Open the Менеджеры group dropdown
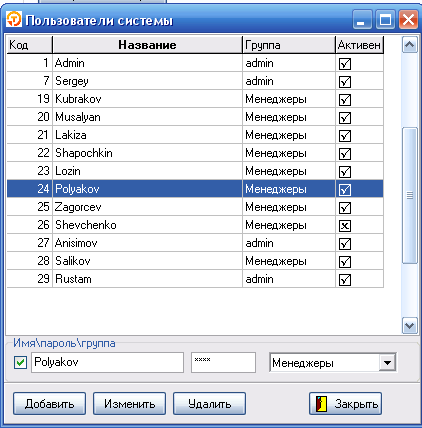Viewport: 422px width, 428px height. click(387, 362)
